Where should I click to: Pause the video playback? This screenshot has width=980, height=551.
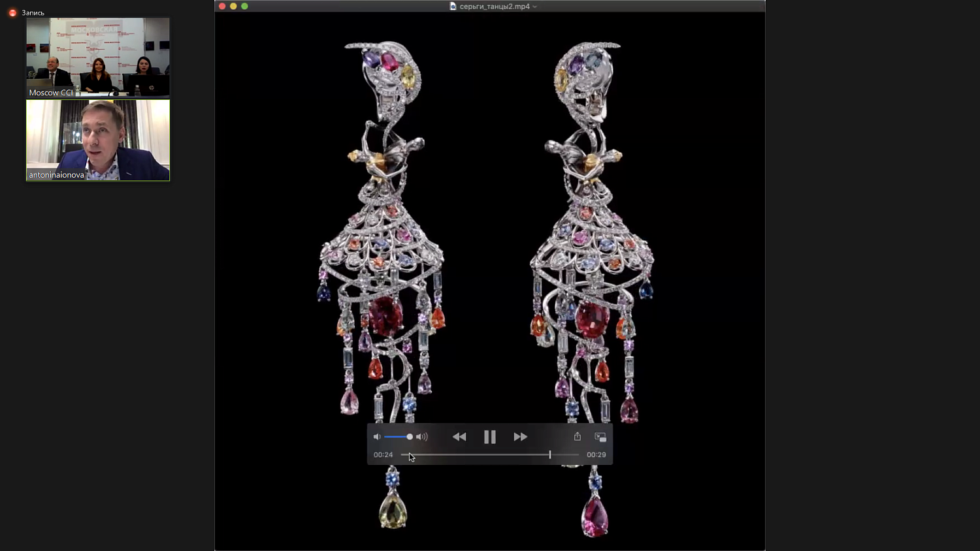489,437
